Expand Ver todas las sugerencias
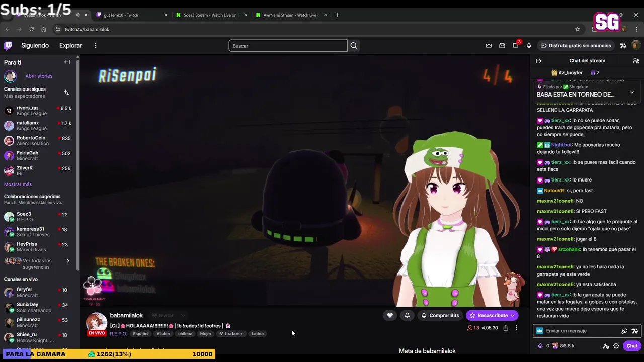 pos(38,264)
